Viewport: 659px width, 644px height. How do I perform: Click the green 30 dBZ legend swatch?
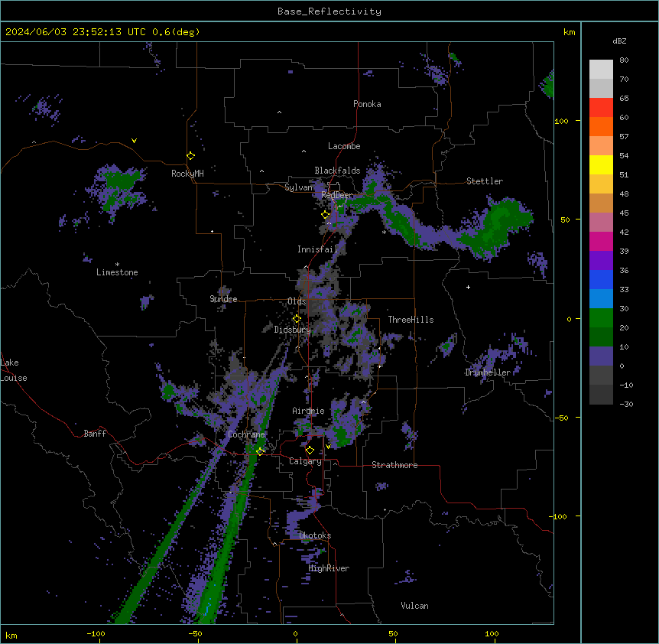click(x=601, y=318)
